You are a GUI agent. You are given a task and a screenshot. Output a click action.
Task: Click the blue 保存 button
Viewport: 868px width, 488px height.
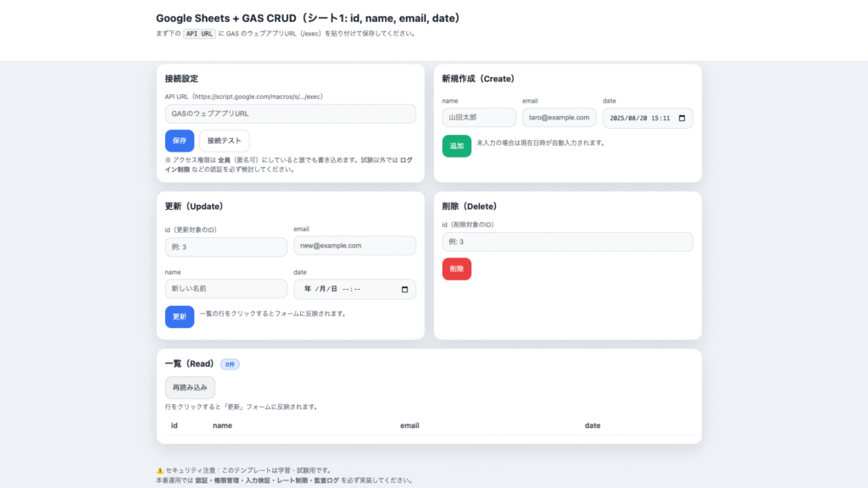tap(180, 141)
